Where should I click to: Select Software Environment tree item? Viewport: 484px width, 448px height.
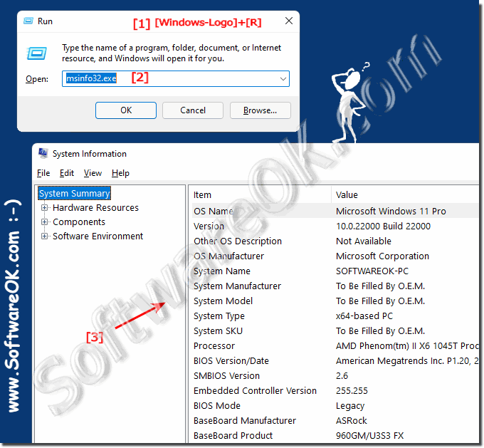click(x=98, y=236)
